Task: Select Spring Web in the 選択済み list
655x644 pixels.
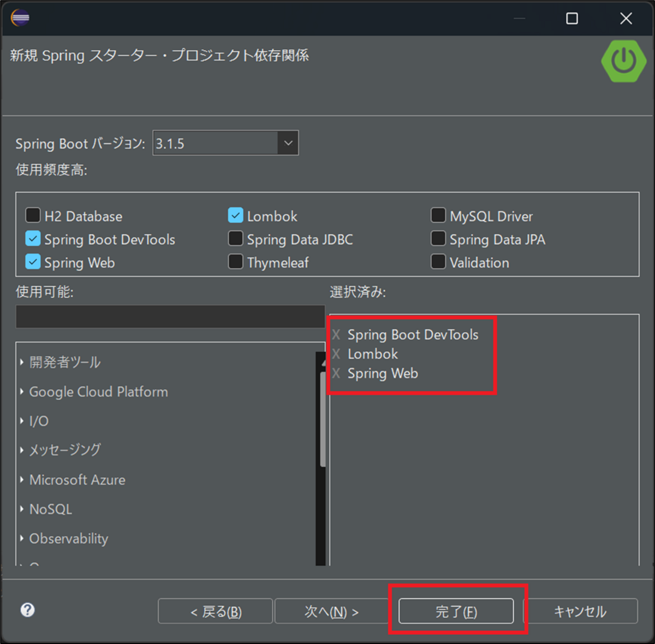Action: 383,374
